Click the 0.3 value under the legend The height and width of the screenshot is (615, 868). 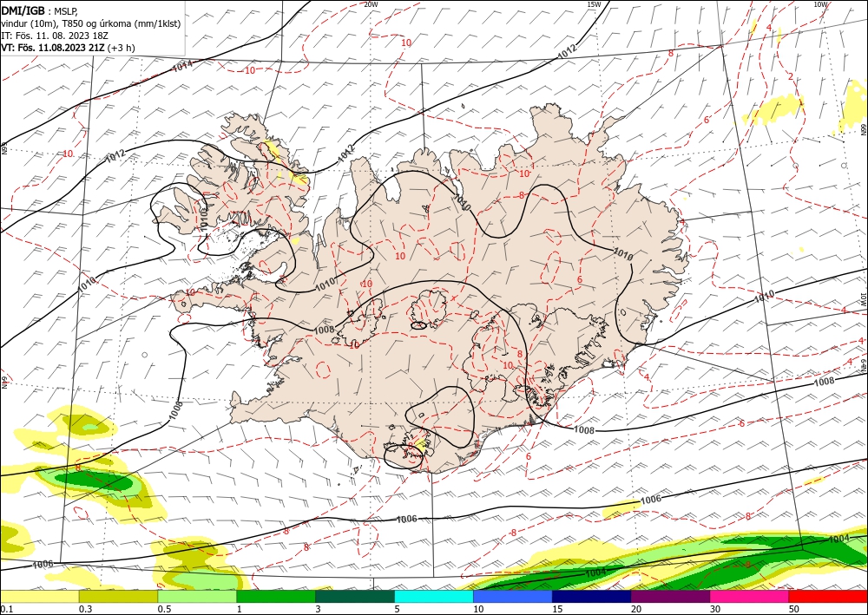pos(85,609)
